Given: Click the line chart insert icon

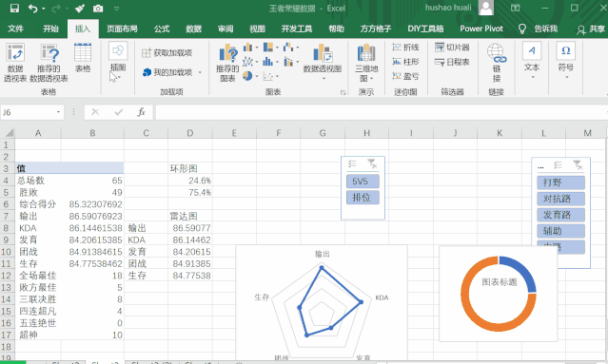Looking at the screenshot, I should point(247,62).
